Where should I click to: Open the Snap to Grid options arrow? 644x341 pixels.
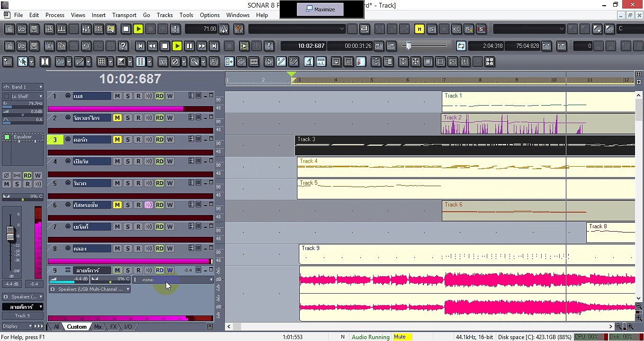tap(111, 62)
